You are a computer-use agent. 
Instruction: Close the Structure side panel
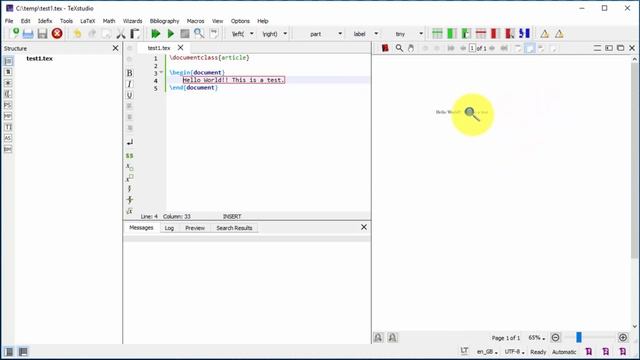[116, 48]
